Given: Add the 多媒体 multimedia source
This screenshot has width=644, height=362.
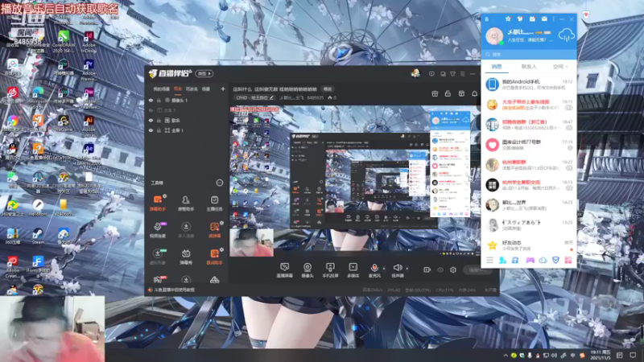Looking at the screenshot, I should 353,270.
